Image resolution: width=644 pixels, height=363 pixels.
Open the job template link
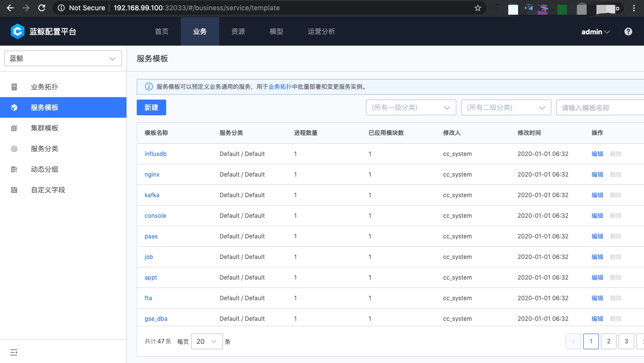point(149,257)
